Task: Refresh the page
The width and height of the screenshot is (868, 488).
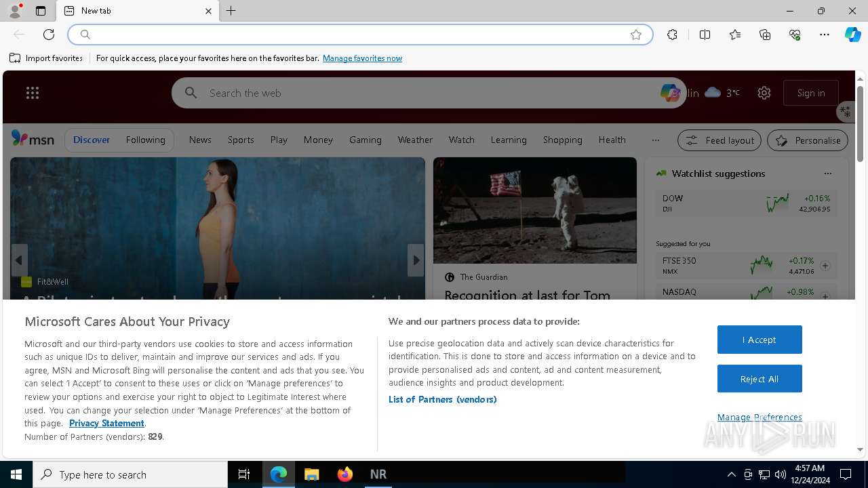Action: click(49, 35)
